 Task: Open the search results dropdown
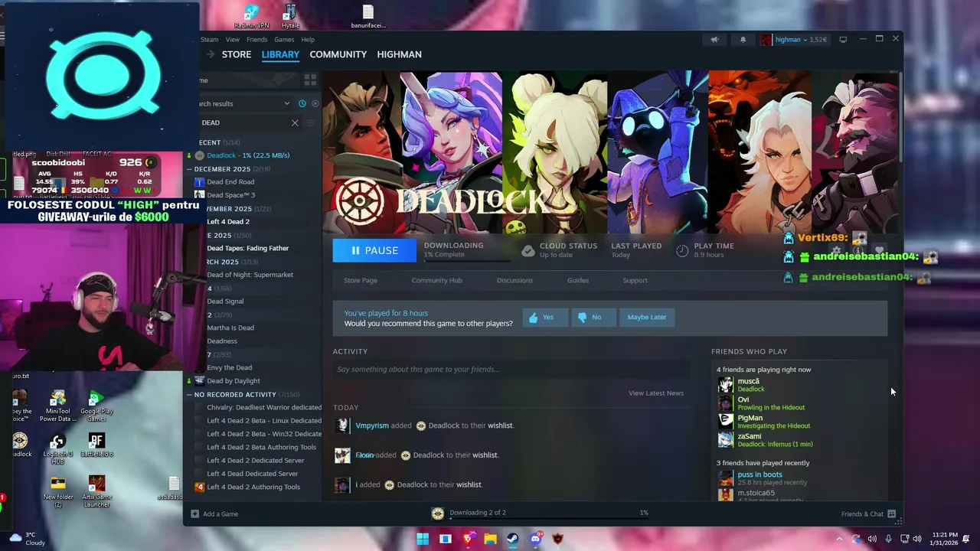245,103
